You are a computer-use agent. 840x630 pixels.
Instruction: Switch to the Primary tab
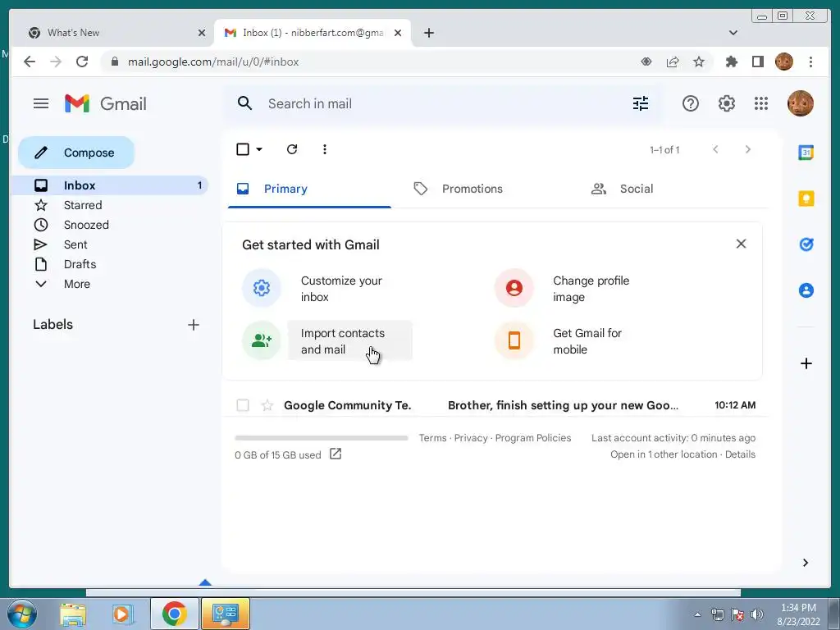pos(309,189)
